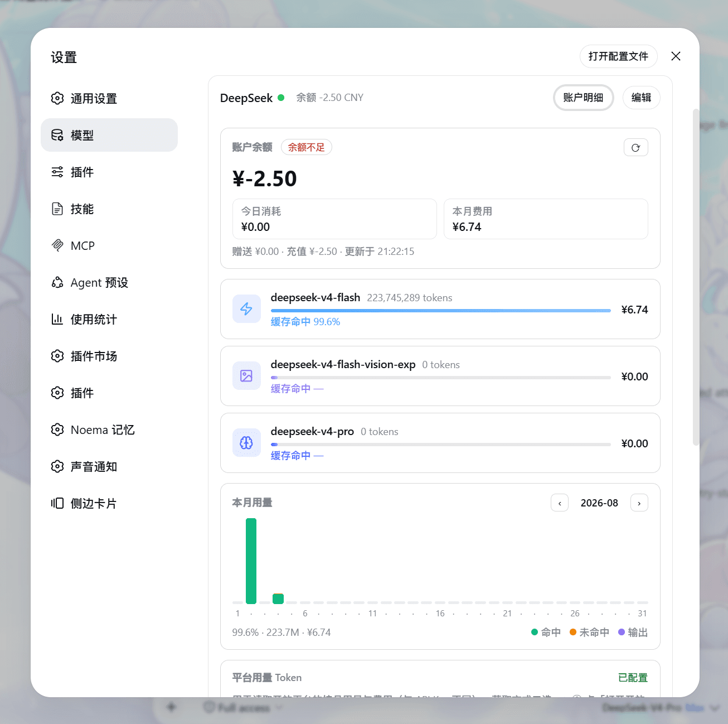This screenshot has height=724, width=728.
Task: Go to the next month in 本月用量
Action: 639,503
